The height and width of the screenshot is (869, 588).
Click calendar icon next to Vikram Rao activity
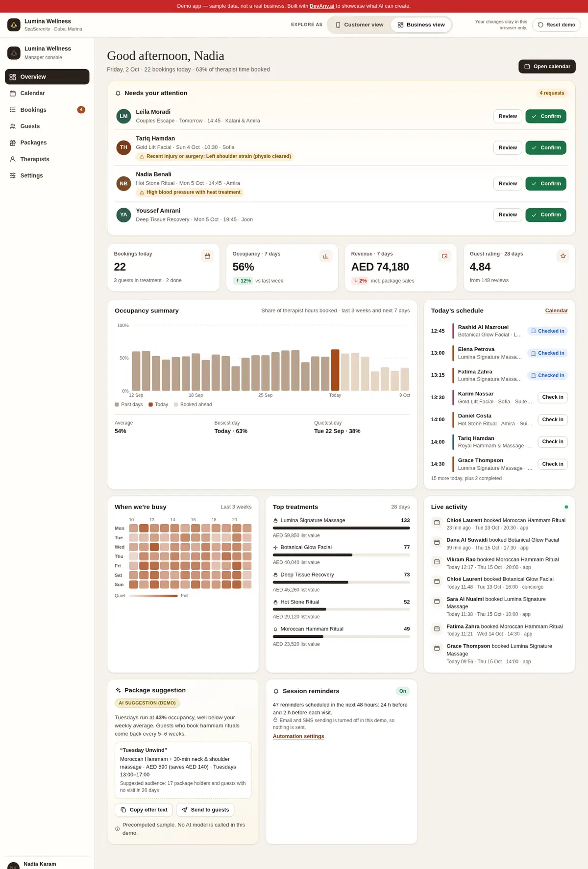(x=437, y=562)
